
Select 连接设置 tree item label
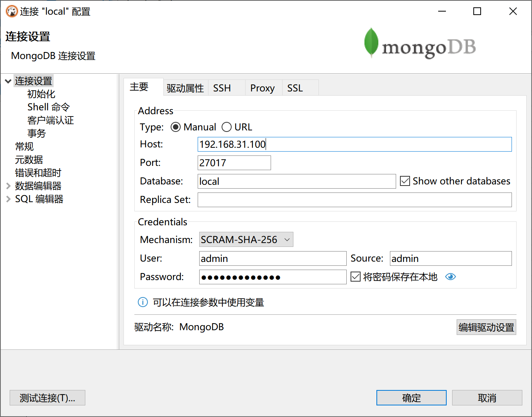pos(34,81)
